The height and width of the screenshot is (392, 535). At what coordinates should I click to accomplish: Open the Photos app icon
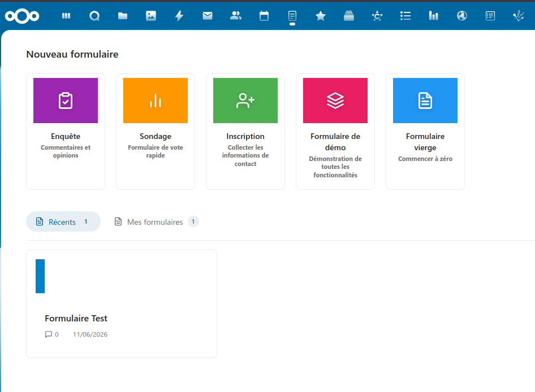[x=151, y=16]
